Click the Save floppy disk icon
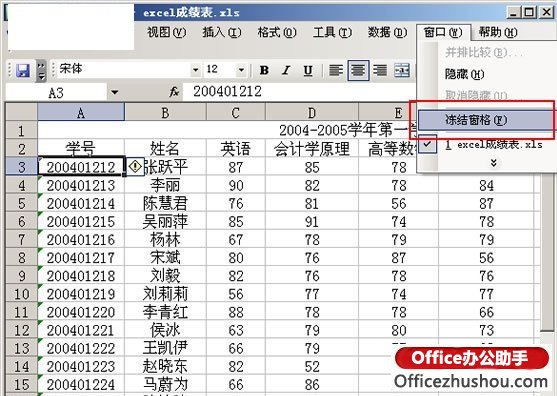The height and width of the screenshot is (396, 557). tap(23, 71)
